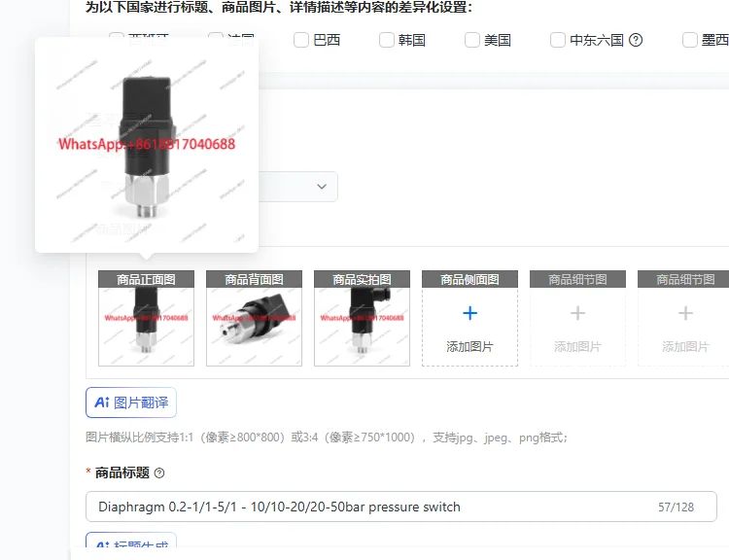Select the 商品正面图 thumbnail
Screen dimensions: 729x560
[x=146, y=326]
